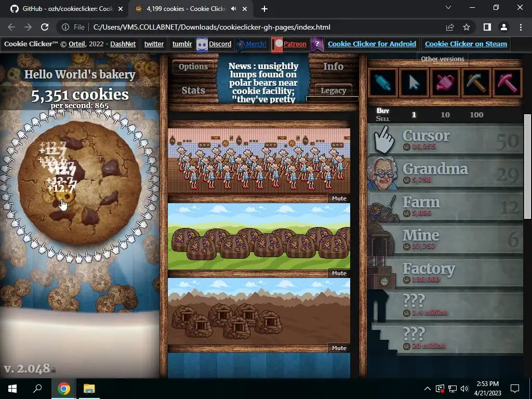Bookmark this page with the star icon
Viewport: 532px width, 399px height.
point(467,27)
